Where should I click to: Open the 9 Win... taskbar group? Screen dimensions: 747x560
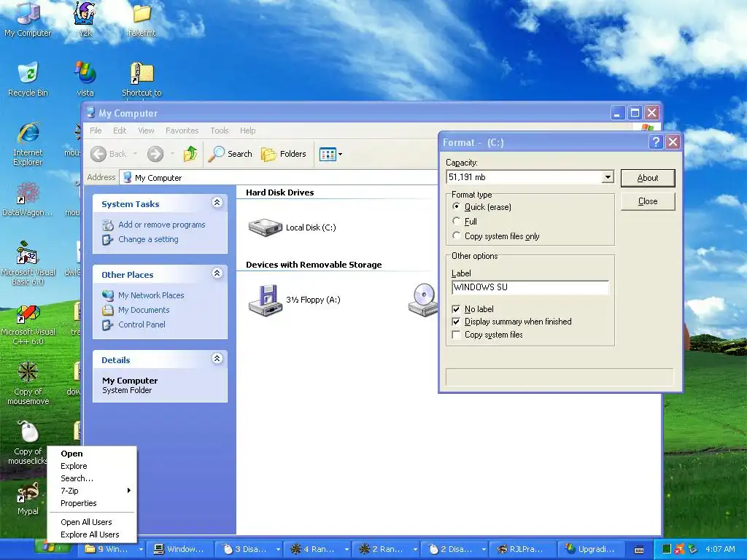112,549
